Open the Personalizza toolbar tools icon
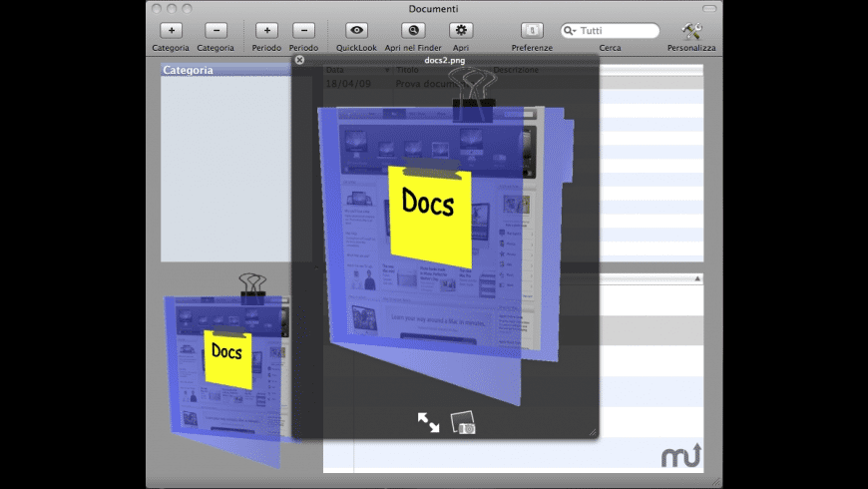868x489 pixels. click(x=691, y=31)
